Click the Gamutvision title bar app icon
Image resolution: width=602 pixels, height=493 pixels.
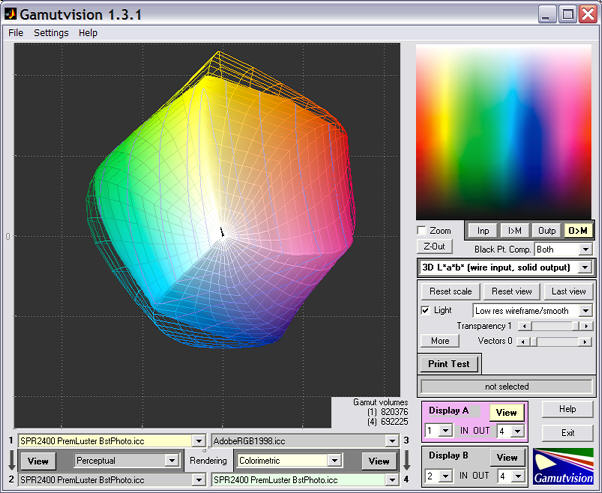coord(10,14)
